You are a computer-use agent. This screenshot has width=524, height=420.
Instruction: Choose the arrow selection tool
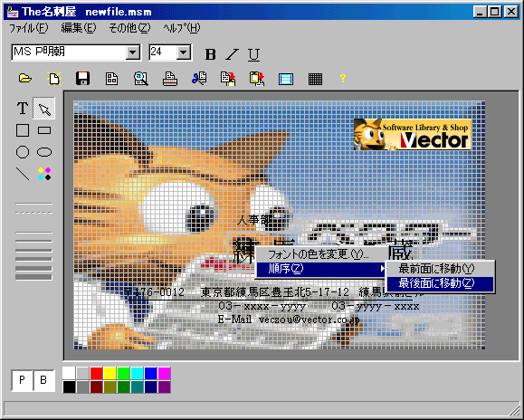click(44, 109)
